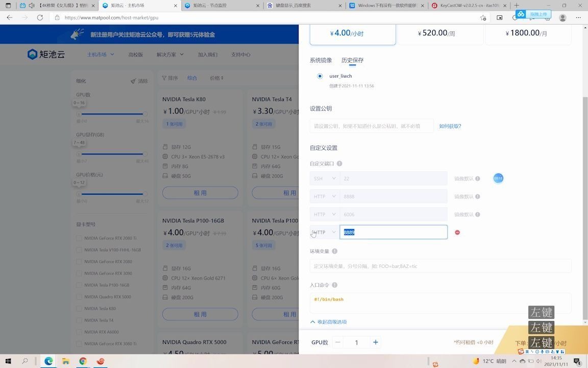Click 租用 on the NVIDIA Tesla K80 card
Image resolution: width=588 pixels, height=368 pixels.
click(x=200, y=193)
